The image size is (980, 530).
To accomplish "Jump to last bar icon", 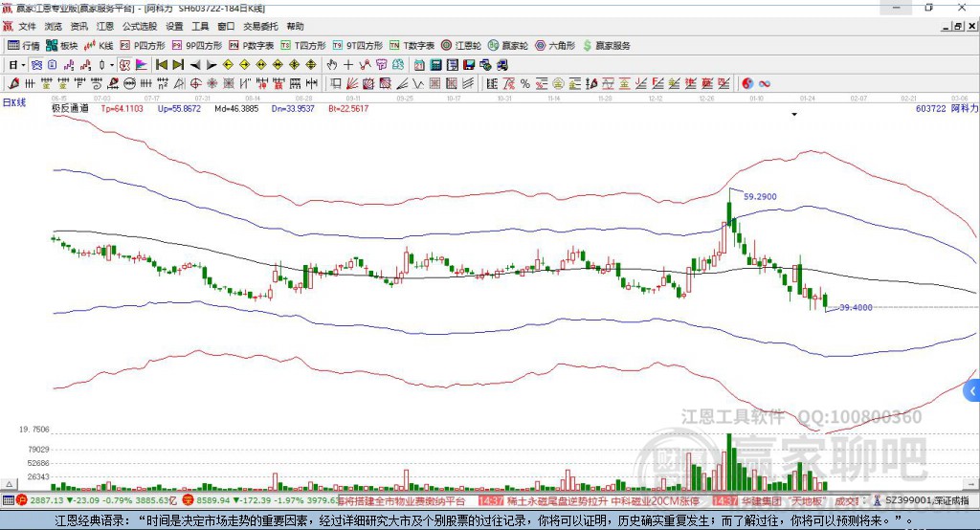I will 178,65.
